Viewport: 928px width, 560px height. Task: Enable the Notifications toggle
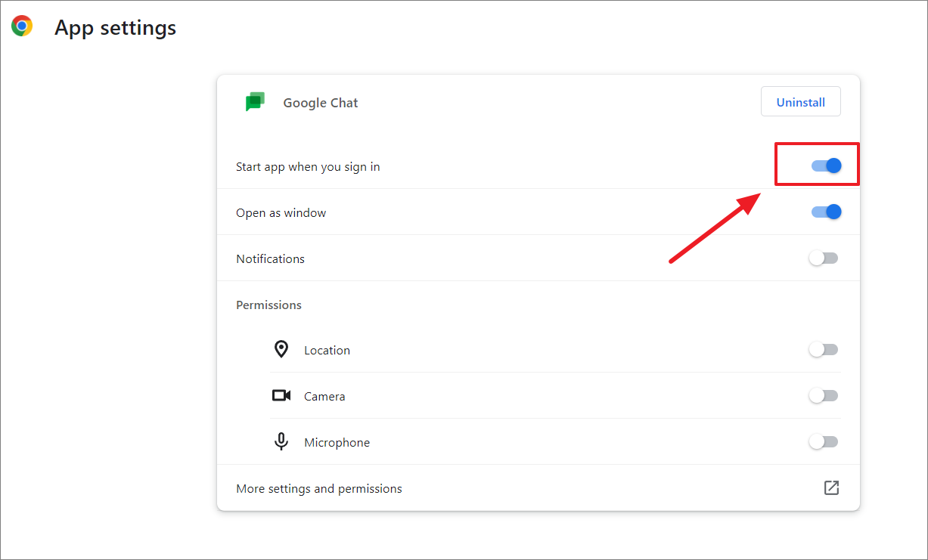[x=823, y=258]
